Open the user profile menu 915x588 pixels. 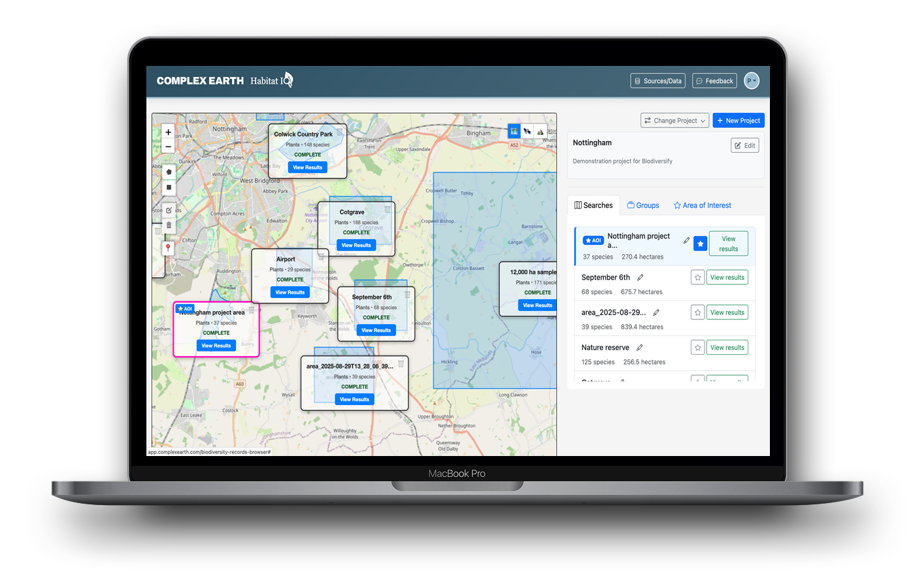752,81
